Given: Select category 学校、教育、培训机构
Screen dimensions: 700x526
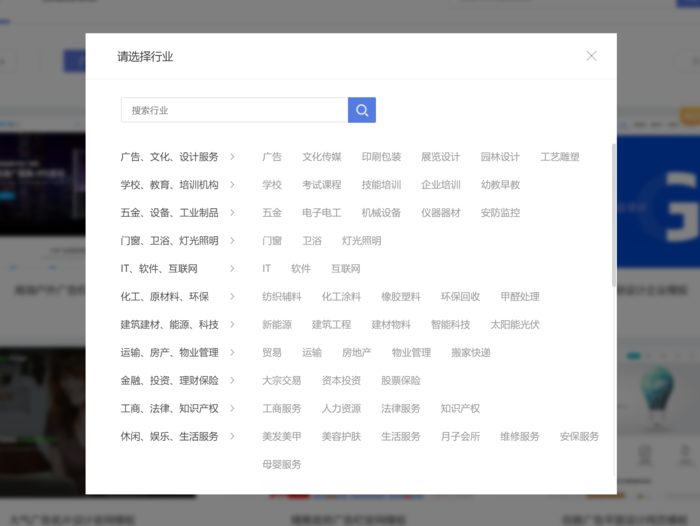Looking at the screenshot, I should 170,185.
